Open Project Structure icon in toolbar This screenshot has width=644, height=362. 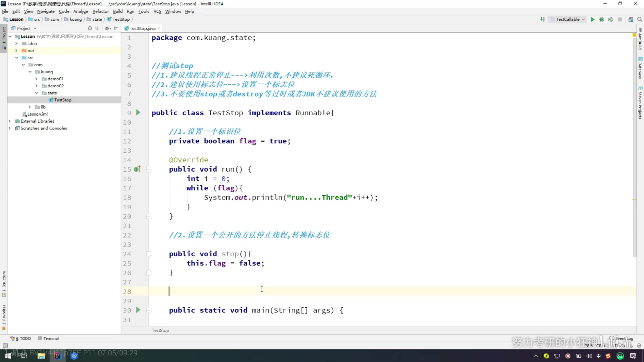click(x=631, y=19)
